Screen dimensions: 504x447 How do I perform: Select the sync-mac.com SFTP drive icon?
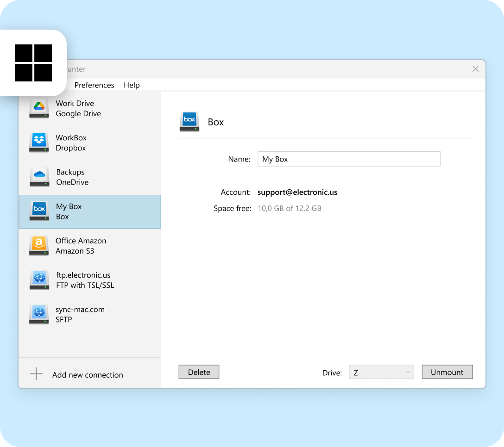[39, 314]
